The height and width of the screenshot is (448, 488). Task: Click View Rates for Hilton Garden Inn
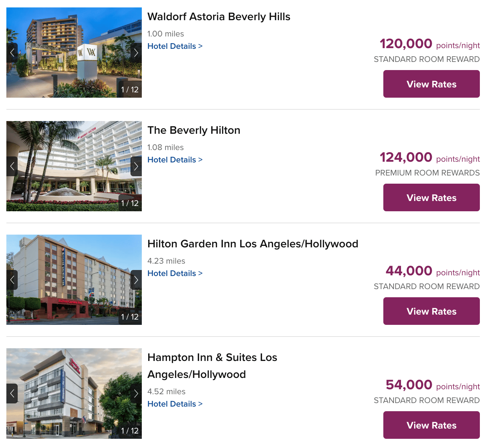pos(431,311)
